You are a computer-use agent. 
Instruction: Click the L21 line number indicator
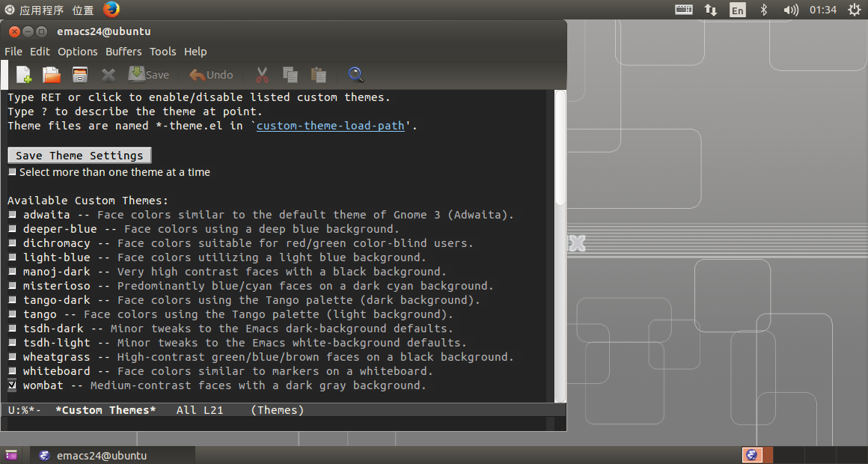tap(213, 410)
